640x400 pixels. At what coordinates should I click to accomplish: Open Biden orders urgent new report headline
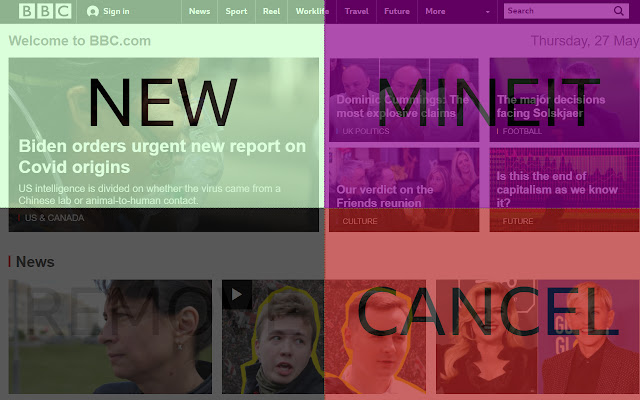pos(162,157)
